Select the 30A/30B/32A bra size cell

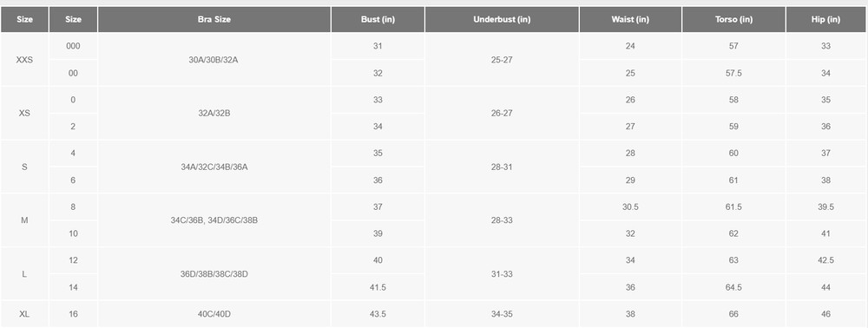tap(214, 59)
